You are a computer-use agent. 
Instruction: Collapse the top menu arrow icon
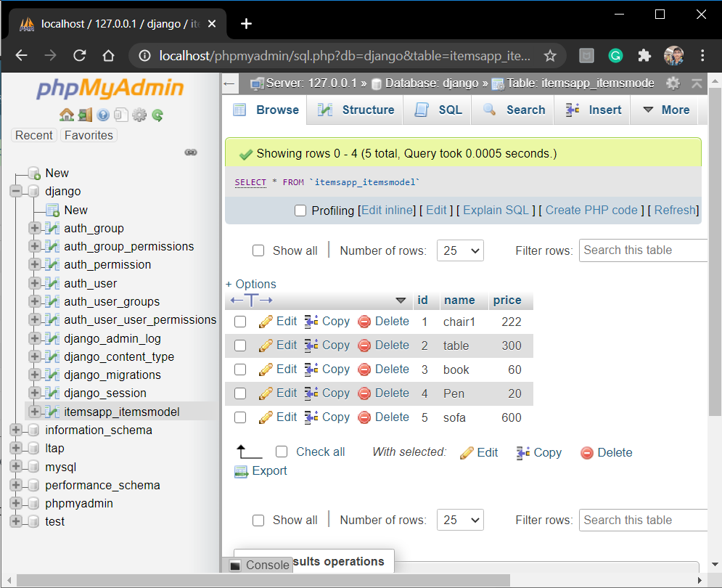697,83
